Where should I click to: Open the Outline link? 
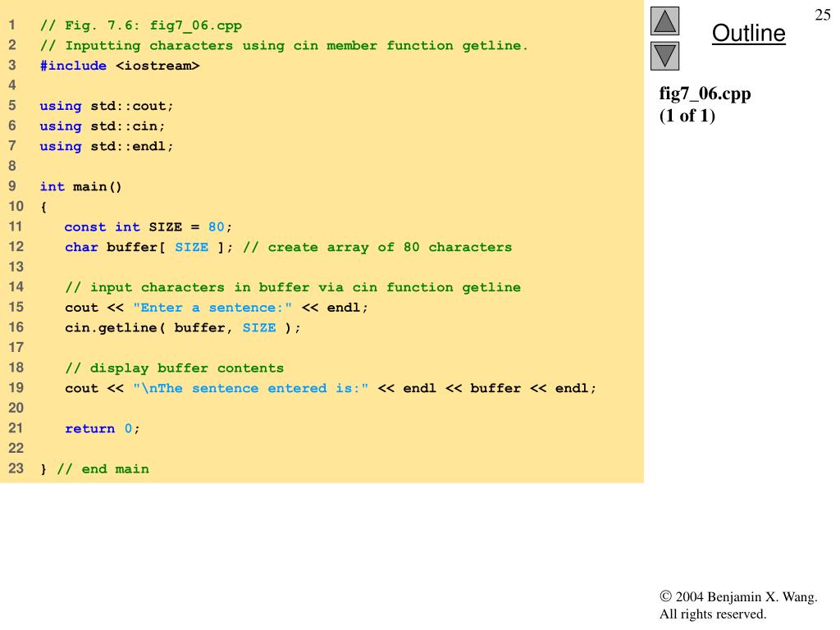coord(748,33)
